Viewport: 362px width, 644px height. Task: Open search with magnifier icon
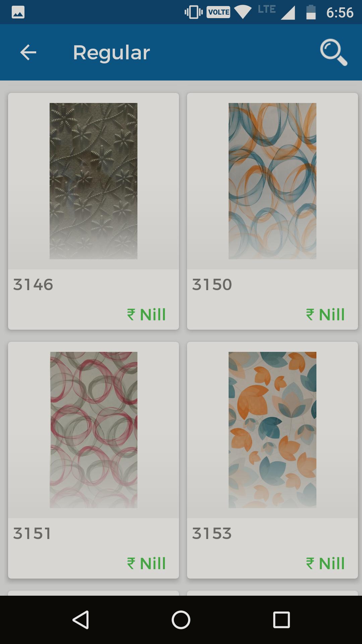coord(334,52)
